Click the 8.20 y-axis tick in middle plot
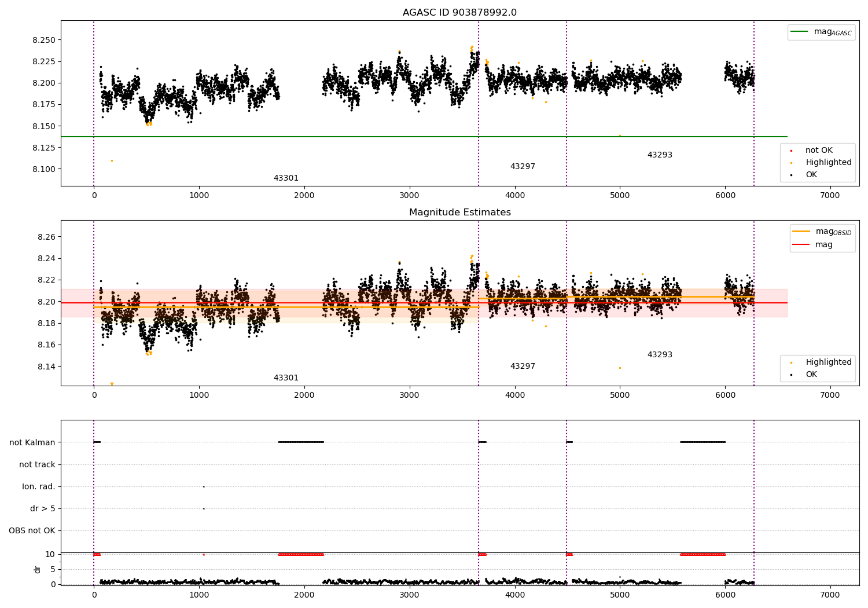 (46, 302)
